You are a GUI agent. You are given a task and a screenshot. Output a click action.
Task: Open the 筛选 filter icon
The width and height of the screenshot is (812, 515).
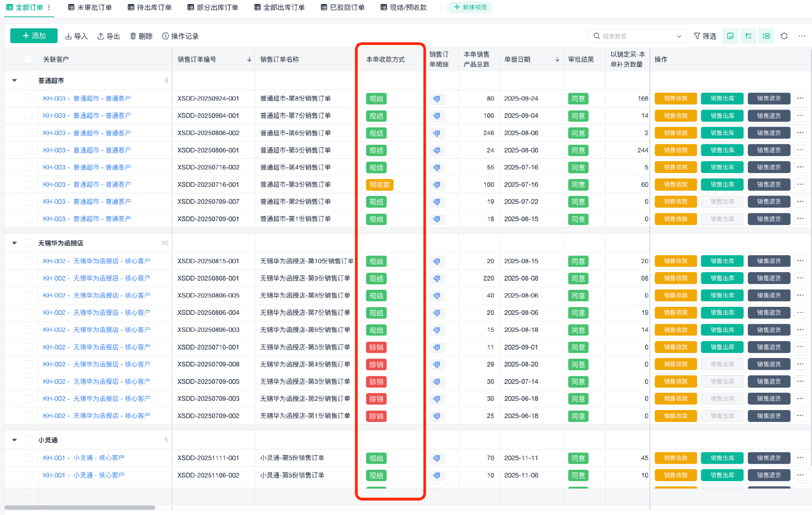click(705, 36)
